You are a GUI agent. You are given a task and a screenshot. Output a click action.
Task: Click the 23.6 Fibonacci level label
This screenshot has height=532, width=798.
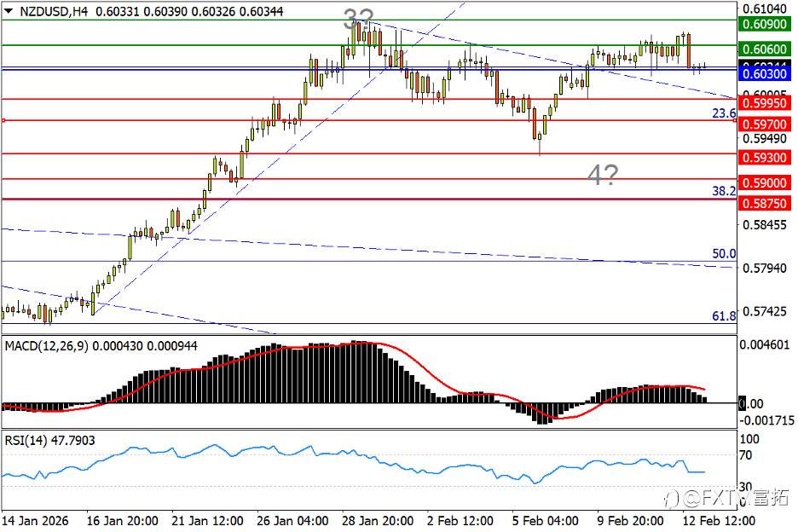(724, 113)
